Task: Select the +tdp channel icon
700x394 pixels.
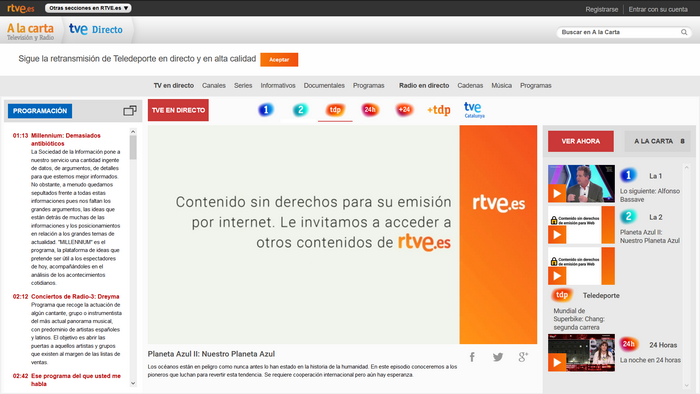Action: [x=439, y=110]
